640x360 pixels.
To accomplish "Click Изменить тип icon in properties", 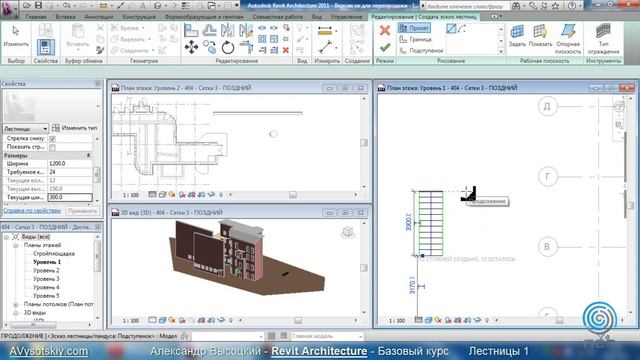I will point(56,128).
